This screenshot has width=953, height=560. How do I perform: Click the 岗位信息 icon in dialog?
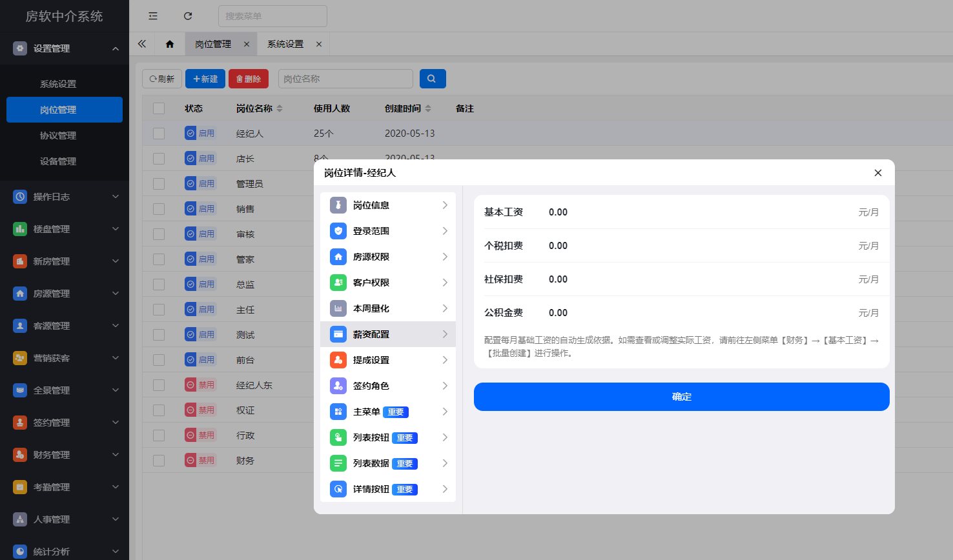click(338, 205)
